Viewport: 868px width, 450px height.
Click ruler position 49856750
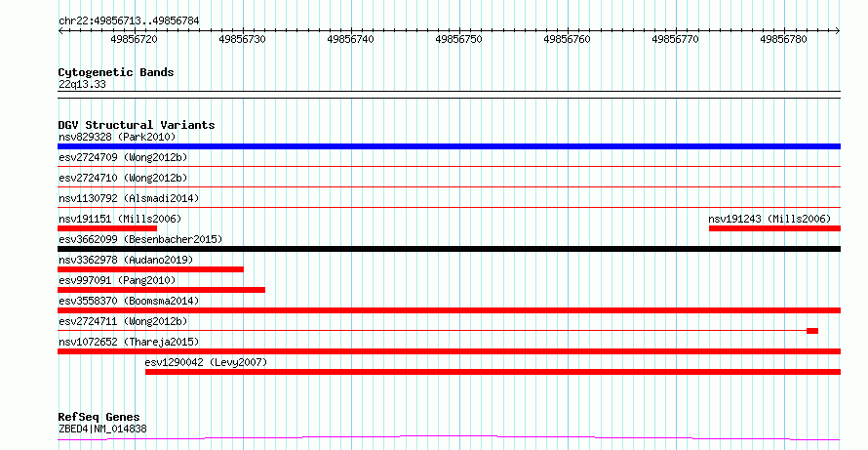pos(458,39)
